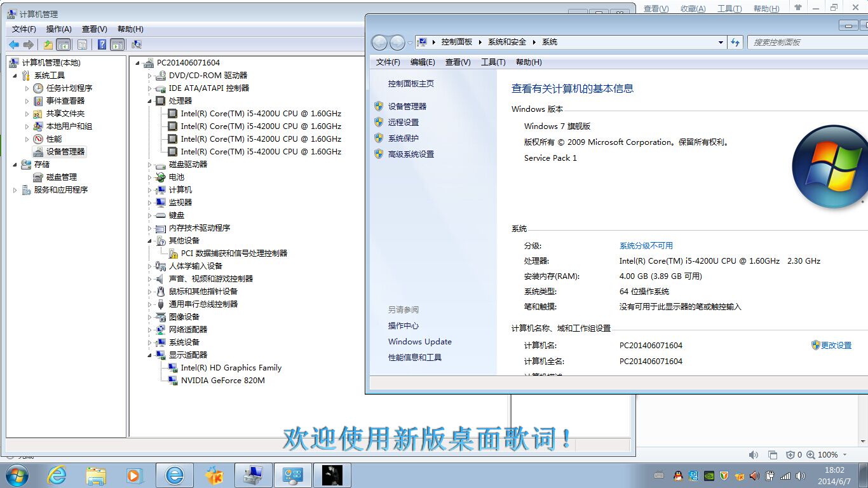Click the Start button on the taskbar
Image resolution: width=868 pixels, height=488 pixels.
click(x=17, y=475)
